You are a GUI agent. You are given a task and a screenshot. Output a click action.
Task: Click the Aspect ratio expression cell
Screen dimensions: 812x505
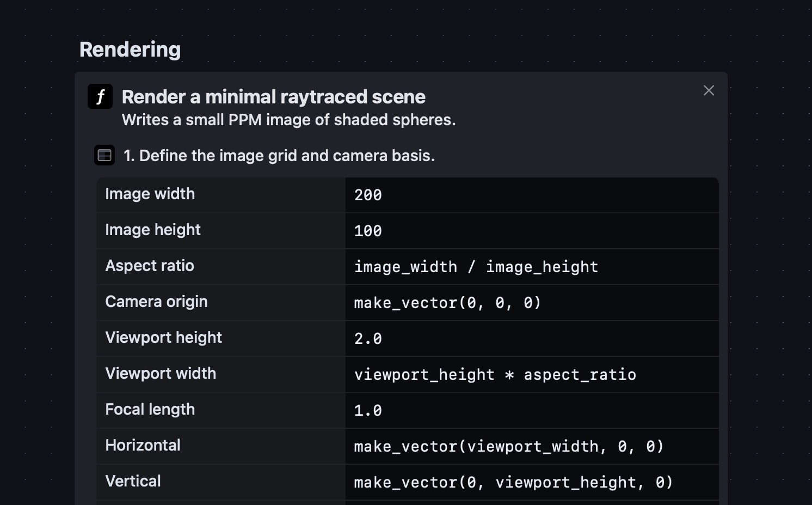point(476,267)
